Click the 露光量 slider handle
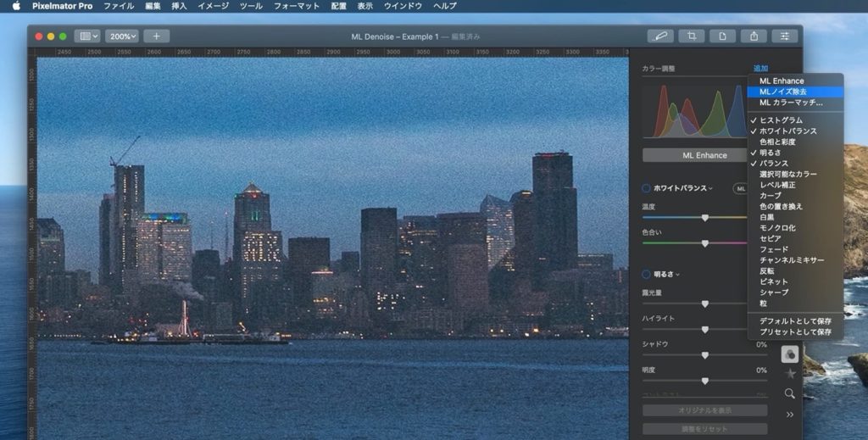Image resolution: width=868 pixels, height=440 pixels. pos(704,304)
